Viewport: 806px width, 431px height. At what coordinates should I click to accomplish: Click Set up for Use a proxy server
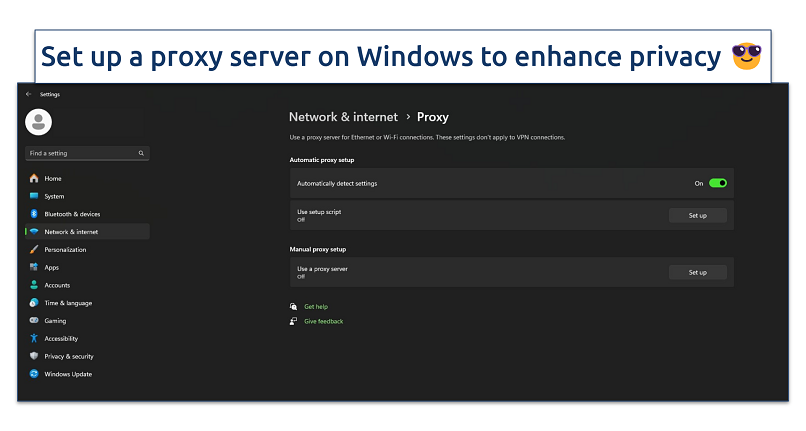[698, 272]
